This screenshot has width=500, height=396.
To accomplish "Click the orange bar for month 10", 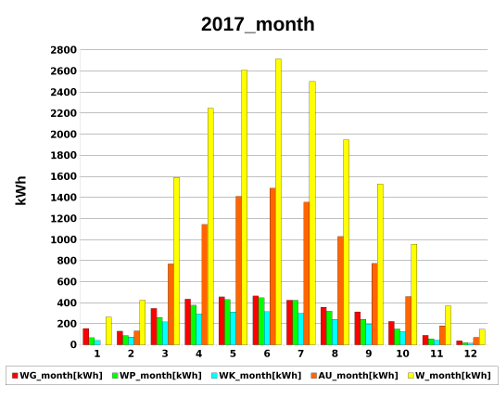I will coord(408,320).
